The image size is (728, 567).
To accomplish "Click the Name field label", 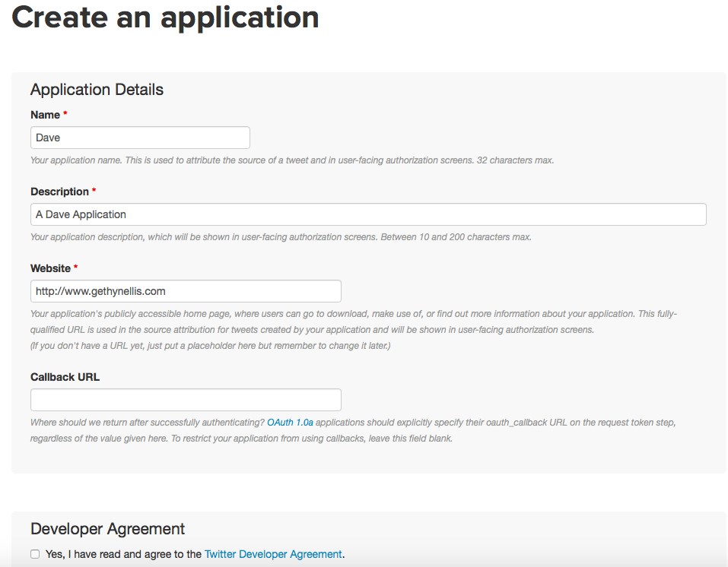I will pos(45,115).
